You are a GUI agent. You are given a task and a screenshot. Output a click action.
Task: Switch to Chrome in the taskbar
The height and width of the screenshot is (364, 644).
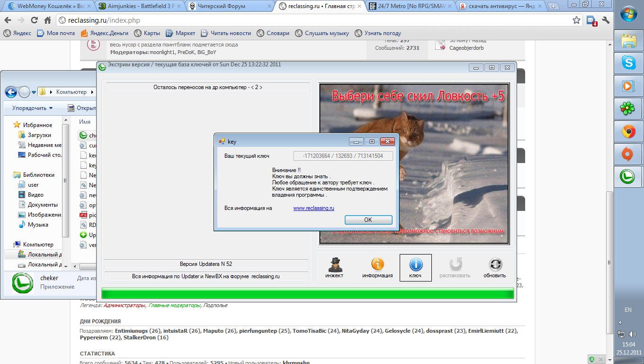click(628, 131)
